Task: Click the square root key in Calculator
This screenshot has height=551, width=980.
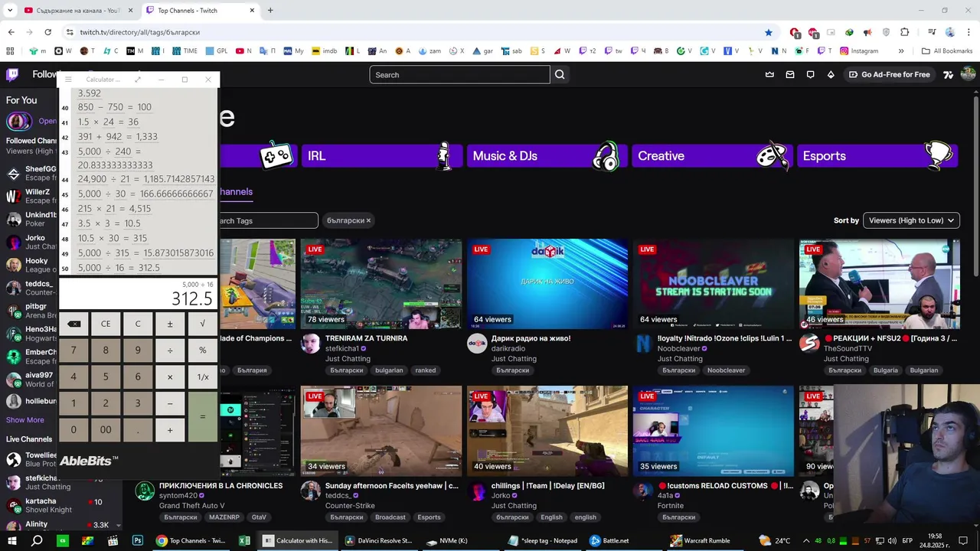Action: coord(202,324)
